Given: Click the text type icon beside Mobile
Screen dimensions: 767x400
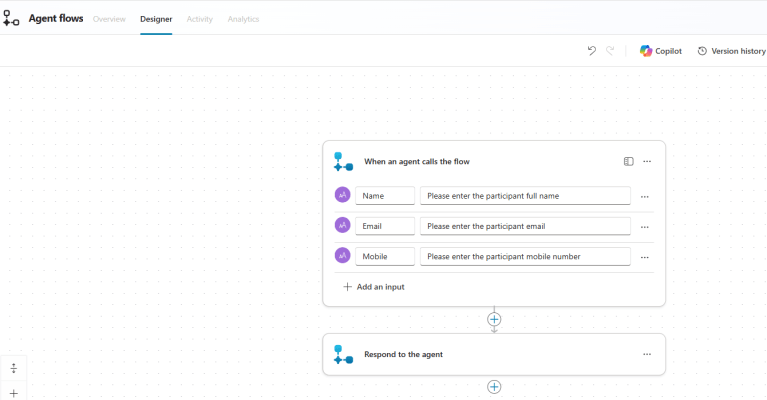Looking at the screenshot, I should pyautogui.click(x=343, y=256).
